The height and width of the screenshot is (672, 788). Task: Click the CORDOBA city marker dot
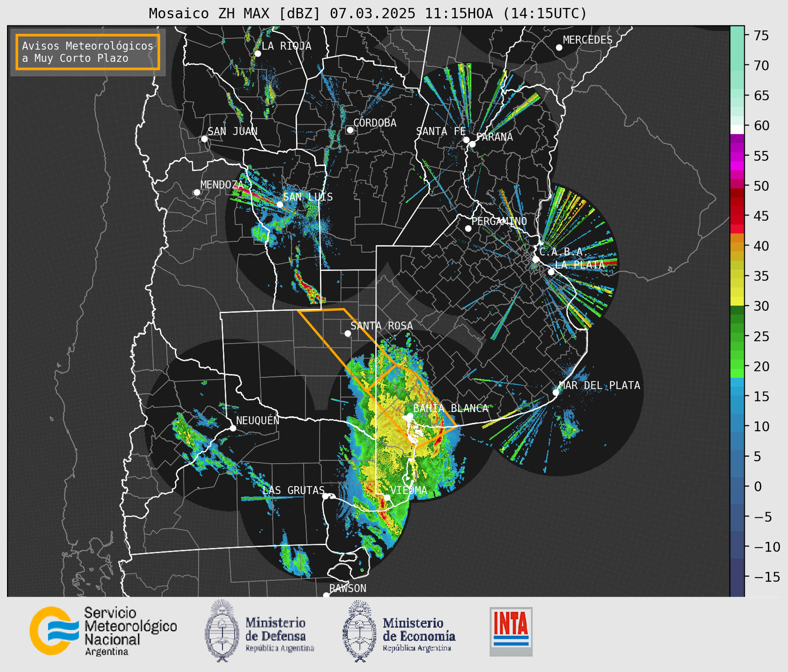click(350, 130)
